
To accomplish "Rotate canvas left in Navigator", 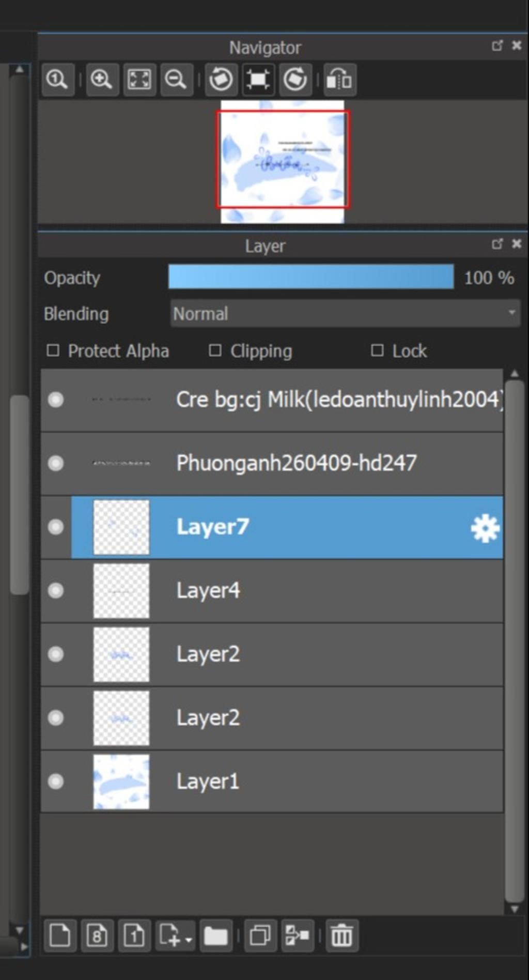I will pos(221,80).
